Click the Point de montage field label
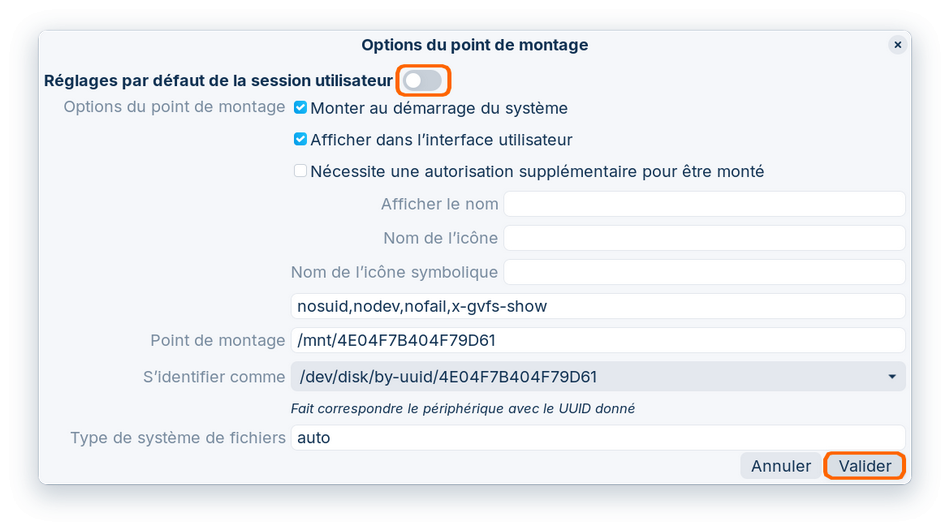The image size is (950, 531). [217, 340]
